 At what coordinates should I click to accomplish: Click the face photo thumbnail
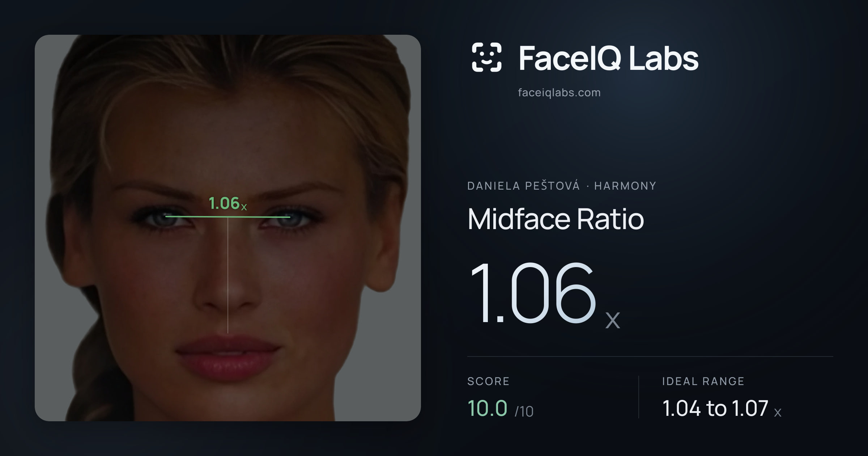click(x=228, y=228)
